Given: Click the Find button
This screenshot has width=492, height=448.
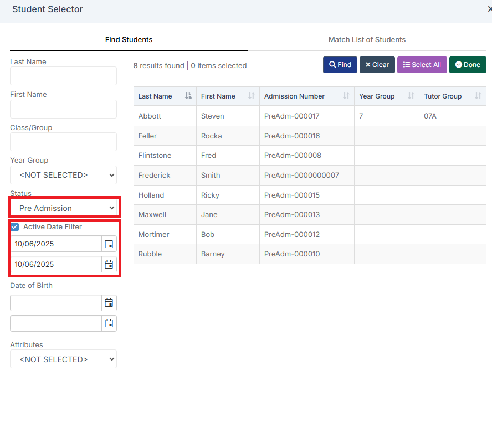Looking at the screenshot, I should coord(340,64).
